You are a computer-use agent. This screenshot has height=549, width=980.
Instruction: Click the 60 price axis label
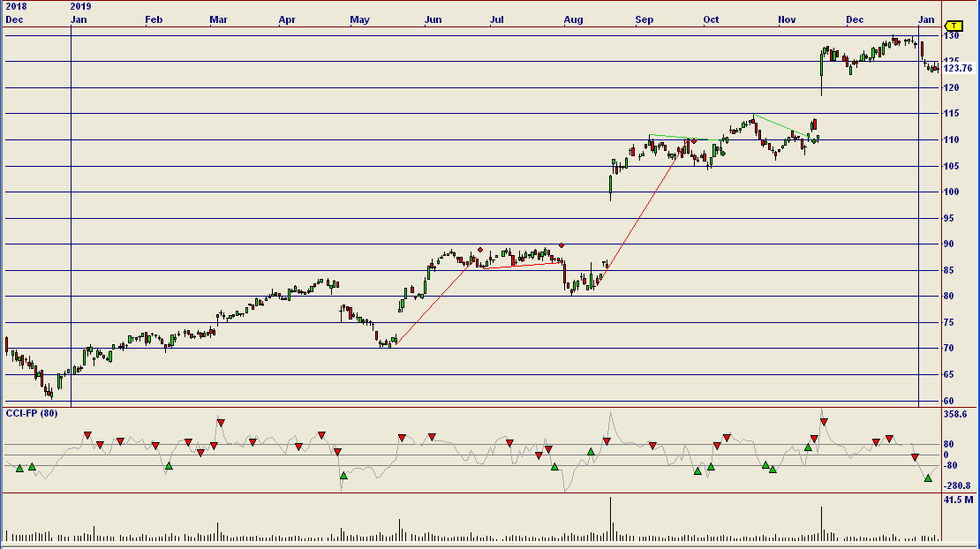(x=949, y=401)
